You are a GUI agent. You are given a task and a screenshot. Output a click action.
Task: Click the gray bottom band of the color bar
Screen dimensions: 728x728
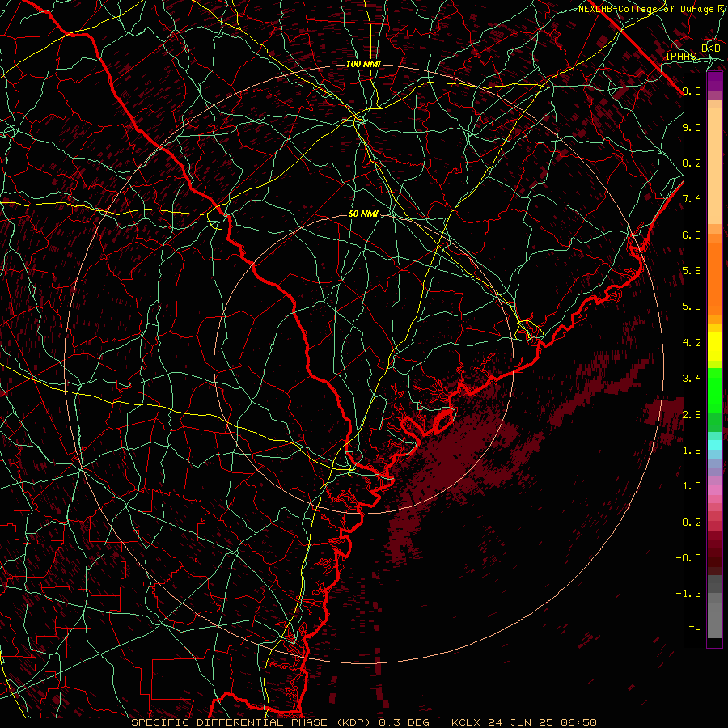[x=714, y=616]
